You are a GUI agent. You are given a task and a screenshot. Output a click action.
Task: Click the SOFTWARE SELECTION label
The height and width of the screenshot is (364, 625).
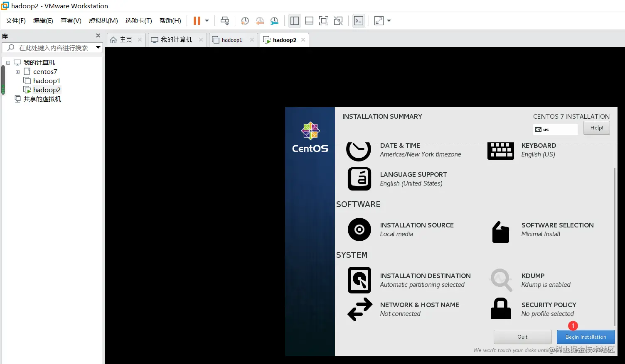[x=557, y=225]
